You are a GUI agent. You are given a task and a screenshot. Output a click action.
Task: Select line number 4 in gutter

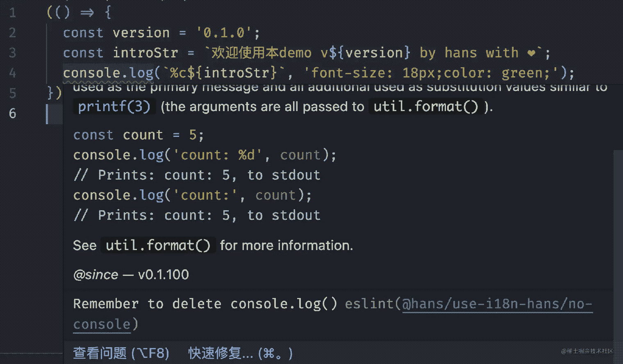[13, 73]
